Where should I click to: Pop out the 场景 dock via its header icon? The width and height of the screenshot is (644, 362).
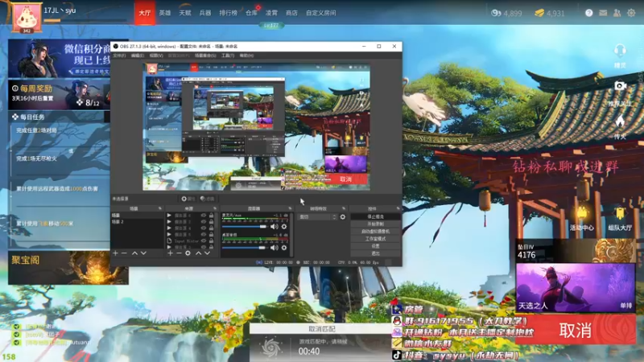coord(160,208)
